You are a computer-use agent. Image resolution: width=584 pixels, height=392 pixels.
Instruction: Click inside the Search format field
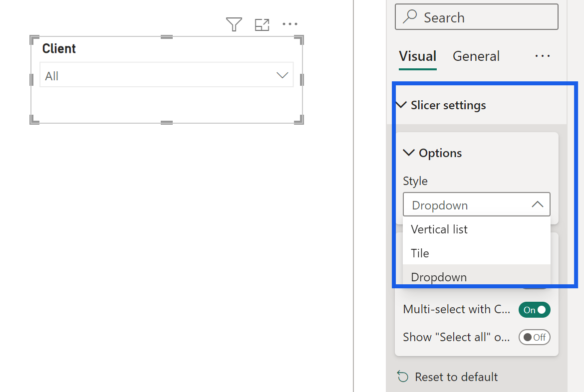(x=476, y=17)
